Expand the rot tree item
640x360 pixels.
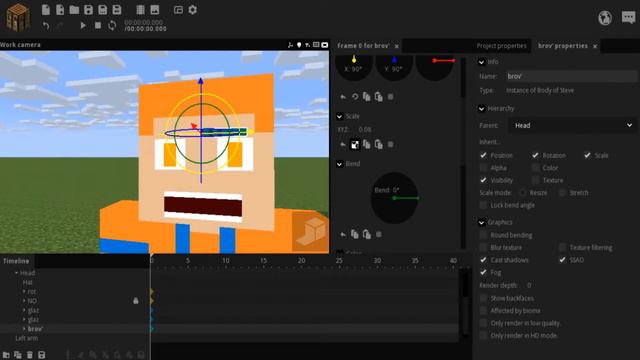(24, 291)
